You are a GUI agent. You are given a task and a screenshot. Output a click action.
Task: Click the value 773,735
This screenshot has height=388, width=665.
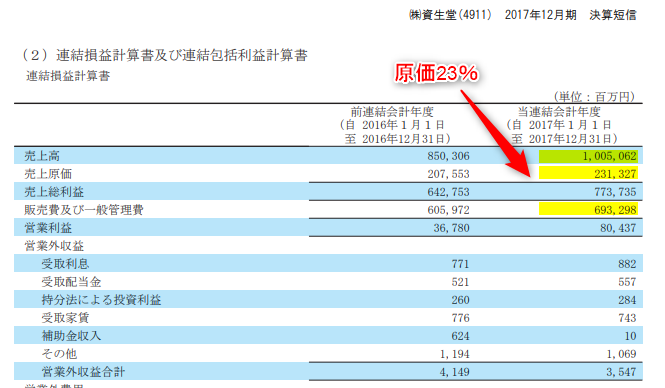click(615, 192)
